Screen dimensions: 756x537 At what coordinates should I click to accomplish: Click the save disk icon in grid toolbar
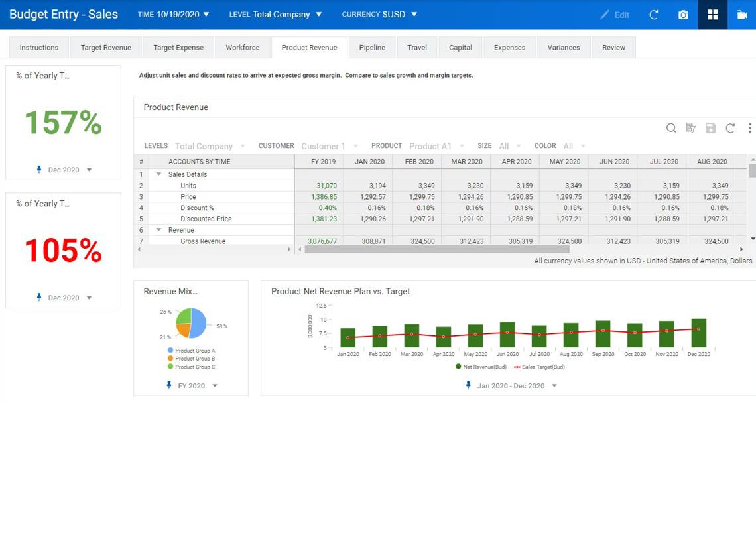(x=710, y=128)
